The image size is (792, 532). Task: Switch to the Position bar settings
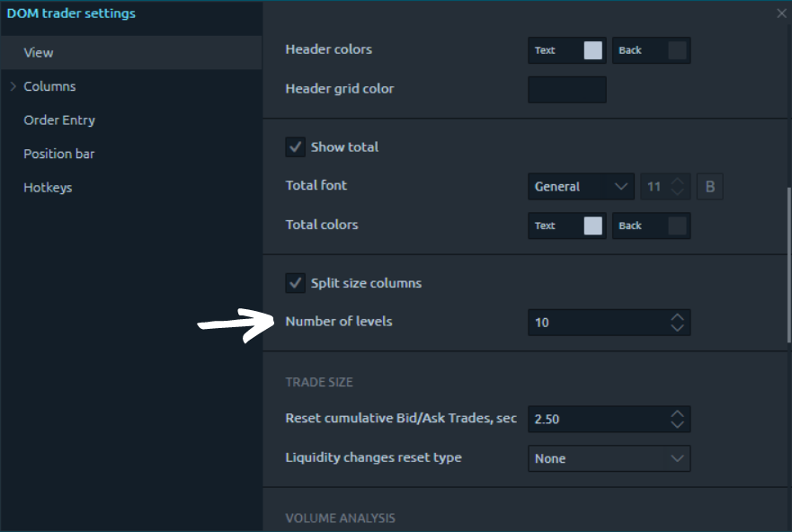58,154
